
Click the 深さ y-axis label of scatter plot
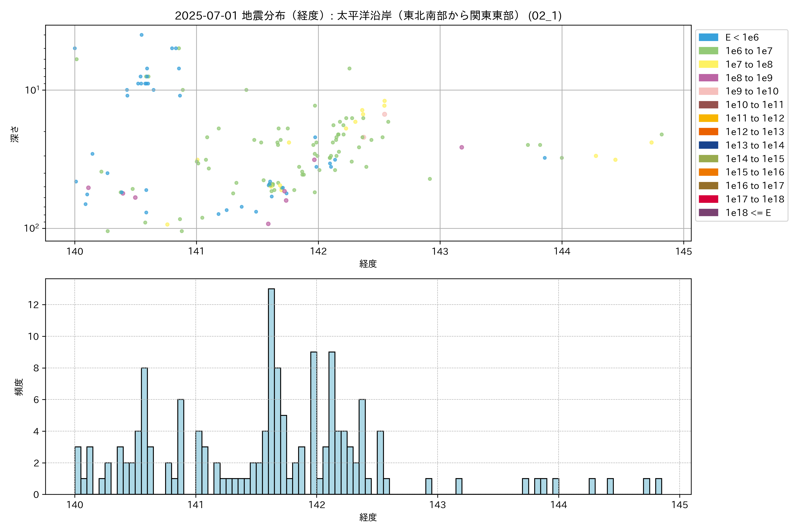coord(15,134)
